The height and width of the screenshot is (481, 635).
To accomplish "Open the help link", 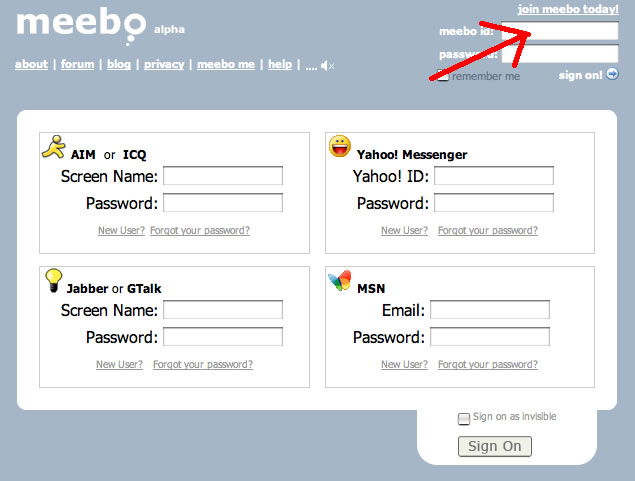I will point(280,64).
